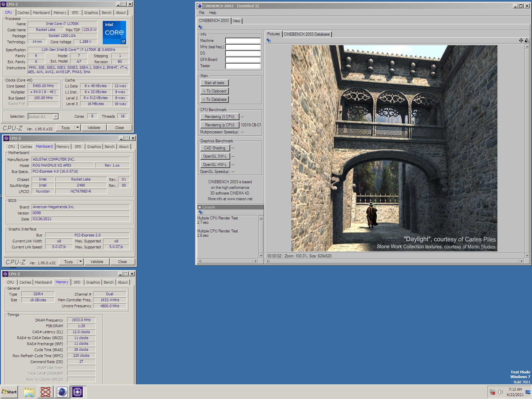The width and height of the screenshot is (532, 399).
Task: Click the BIOS version 0098 field
Action: 80,213
